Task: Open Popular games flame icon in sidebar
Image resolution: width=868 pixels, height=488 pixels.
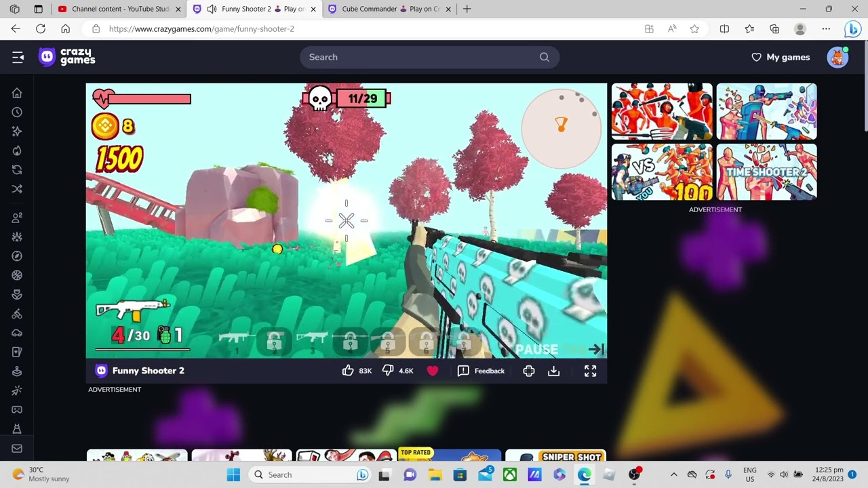Action: coord(17,150)
